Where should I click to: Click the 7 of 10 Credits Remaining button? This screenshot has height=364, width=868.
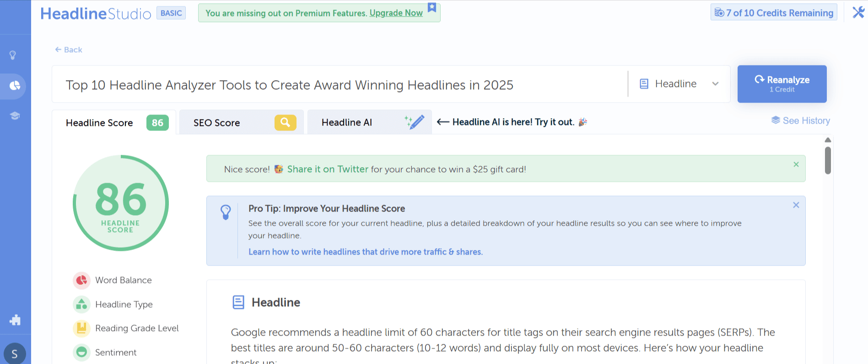pyautogui.click(x=774, y=12)
